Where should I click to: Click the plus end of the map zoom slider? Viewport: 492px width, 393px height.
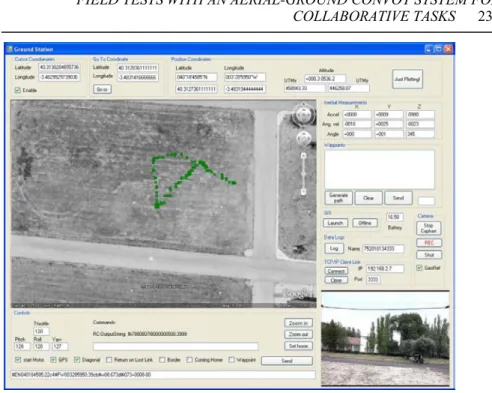tap(303, 156)
